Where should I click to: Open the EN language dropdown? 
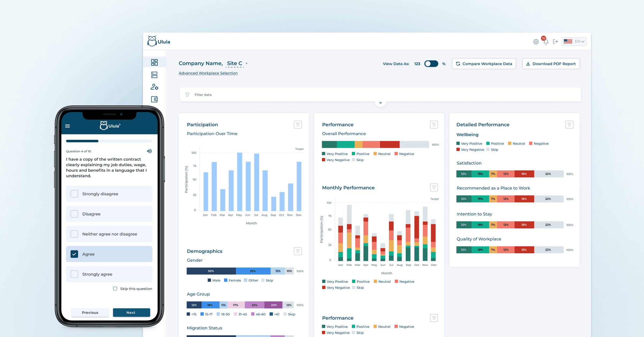click(x=574, y=42)
